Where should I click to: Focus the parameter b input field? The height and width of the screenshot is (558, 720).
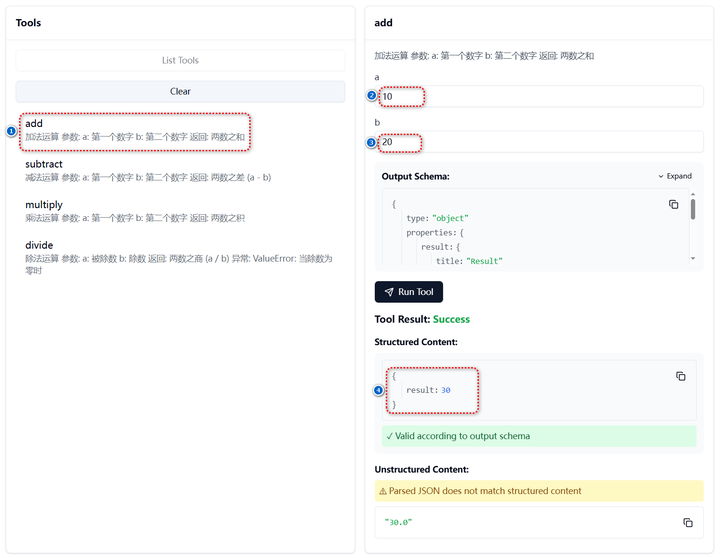point(539,142)
